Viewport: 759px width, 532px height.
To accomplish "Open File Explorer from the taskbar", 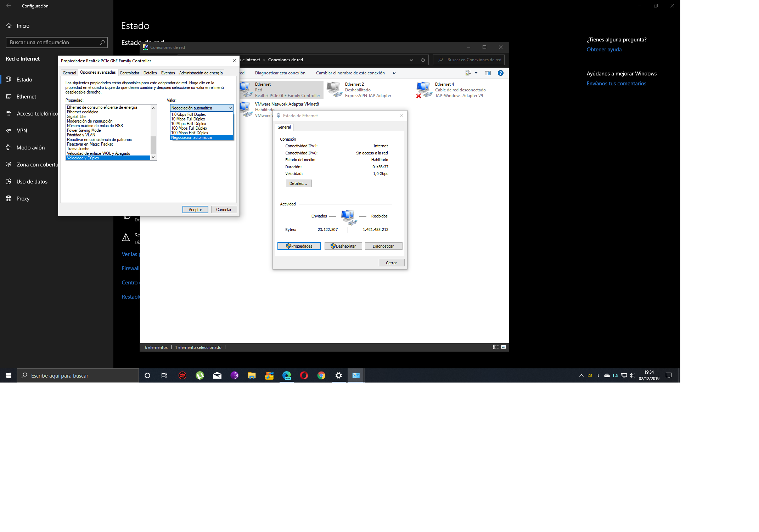I will (252, 375).
